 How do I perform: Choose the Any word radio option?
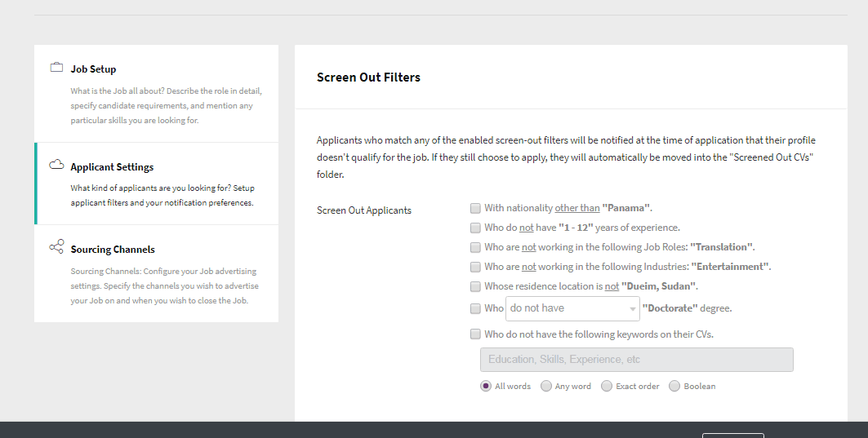click(545, 386)
